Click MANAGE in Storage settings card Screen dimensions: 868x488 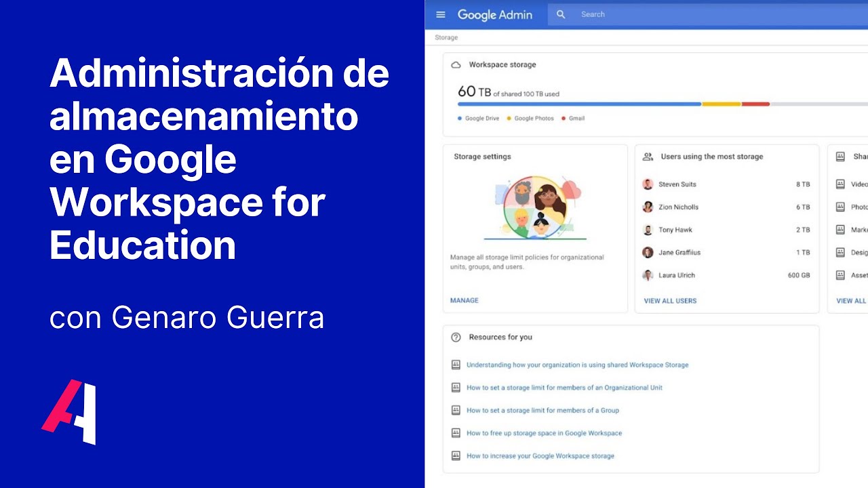pos(465,300)
